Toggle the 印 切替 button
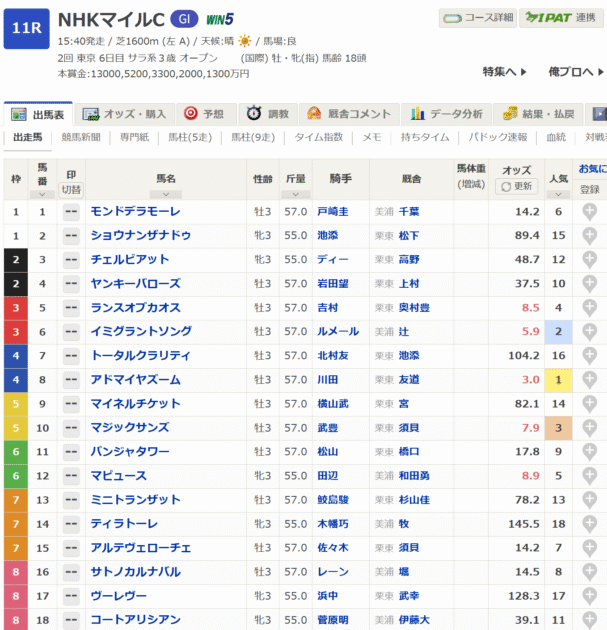This screenshot has height=630, width=607. (71, 190)
